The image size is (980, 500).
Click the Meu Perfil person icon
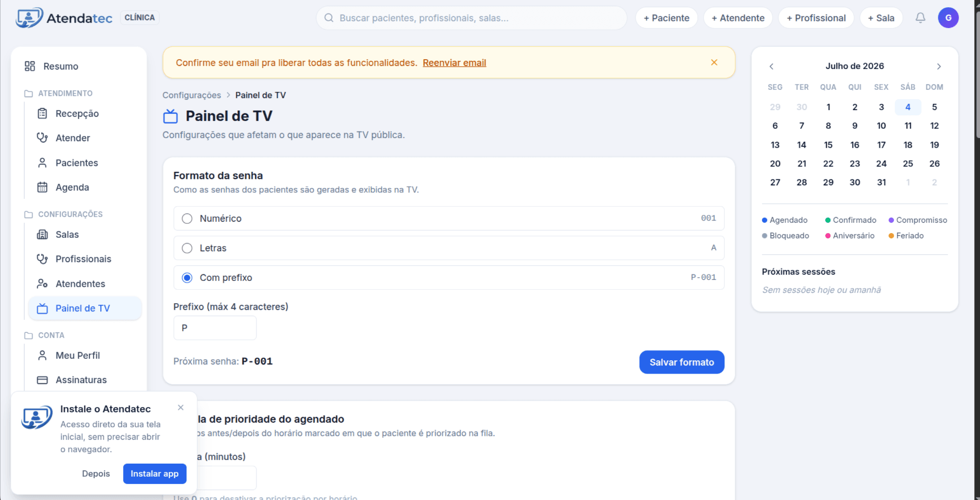43,355
